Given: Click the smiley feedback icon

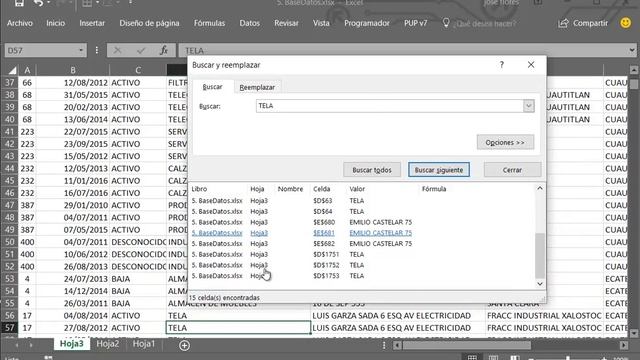Looking at the screenshot, I should tap(625, 23).
